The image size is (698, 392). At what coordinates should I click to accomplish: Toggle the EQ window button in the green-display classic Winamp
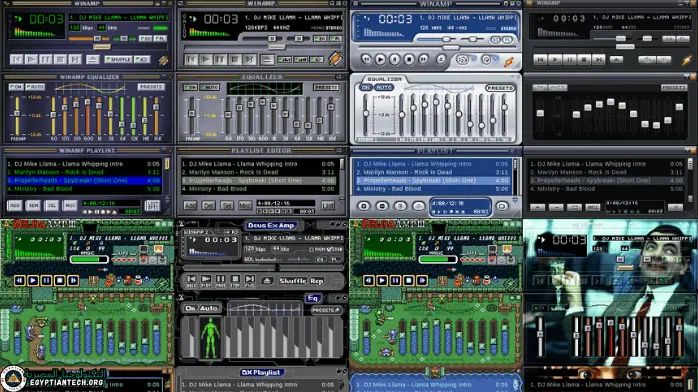146,39
